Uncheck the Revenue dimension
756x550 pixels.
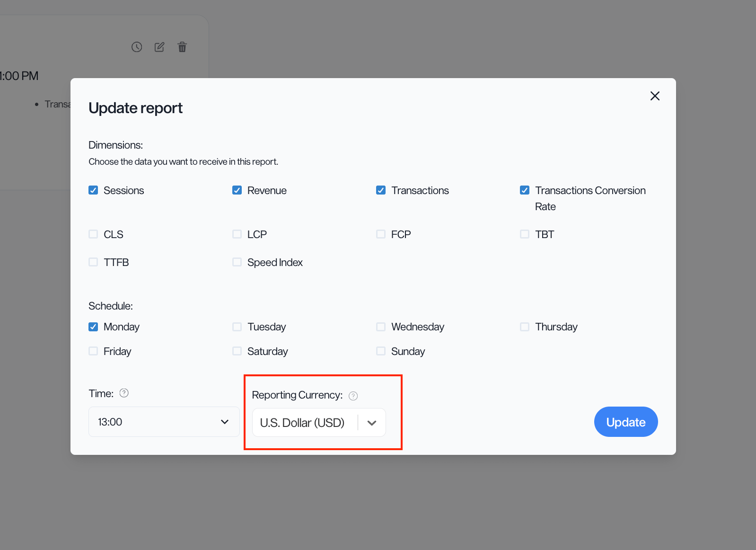pyautogui.click(x=237, y=190)
